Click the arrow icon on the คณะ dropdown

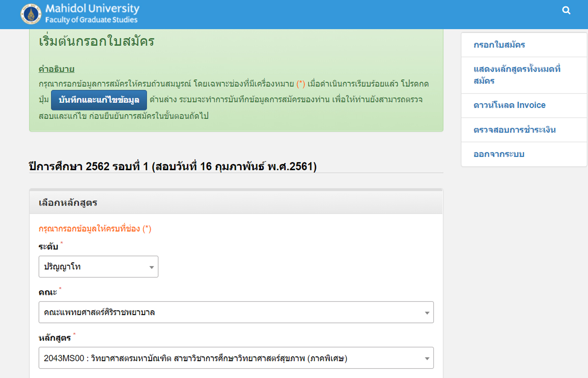pyautogui.click(x=427, y=313)
